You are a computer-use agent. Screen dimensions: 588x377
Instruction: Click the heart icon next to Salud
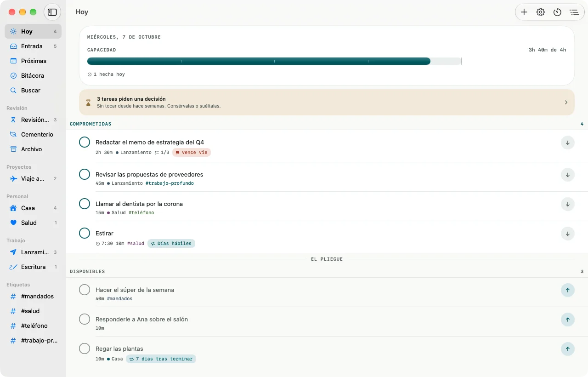click(x=13, y=223)
